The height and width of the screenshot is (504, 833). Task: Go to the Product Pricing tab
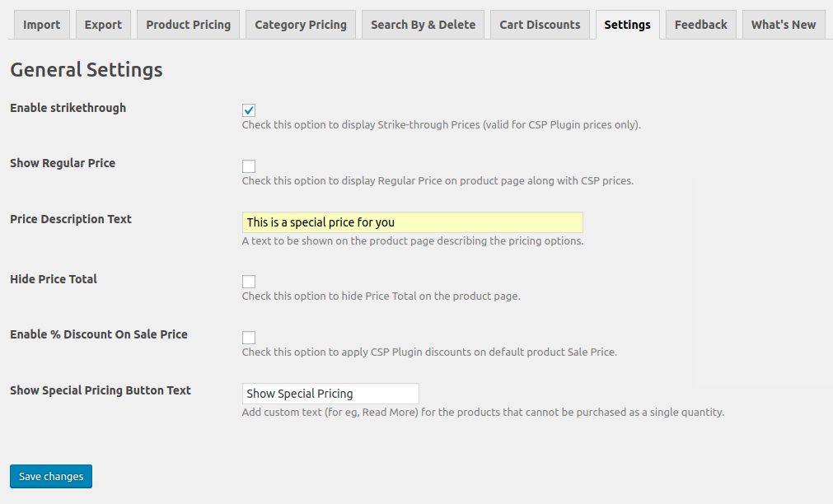point(189,25)
